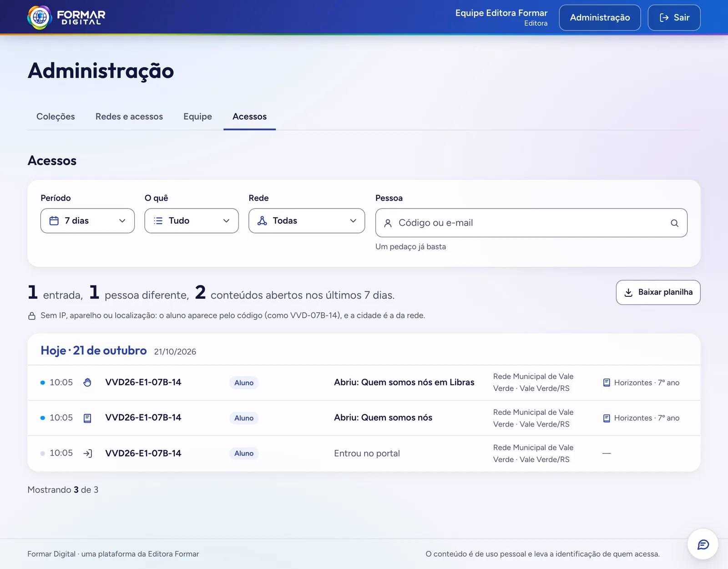Click the lock icon beside privacy note

click(32, 315)
